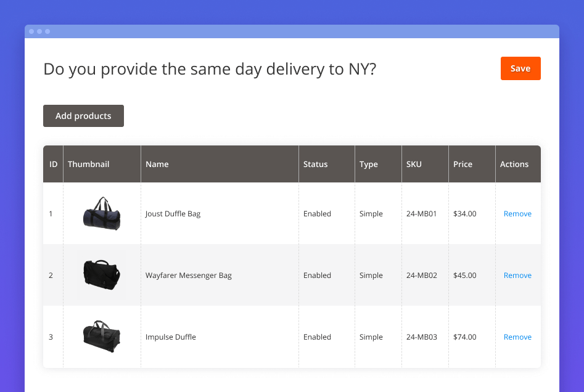584x392 pixels.
Task: Sort by the SKU column header
Action: pyautogui.click(x=414, y=164)
